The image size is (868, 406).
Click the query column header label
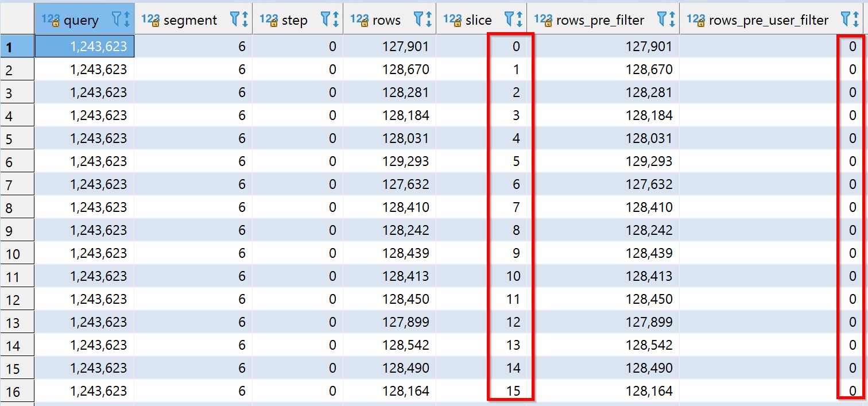pos(80,19)
